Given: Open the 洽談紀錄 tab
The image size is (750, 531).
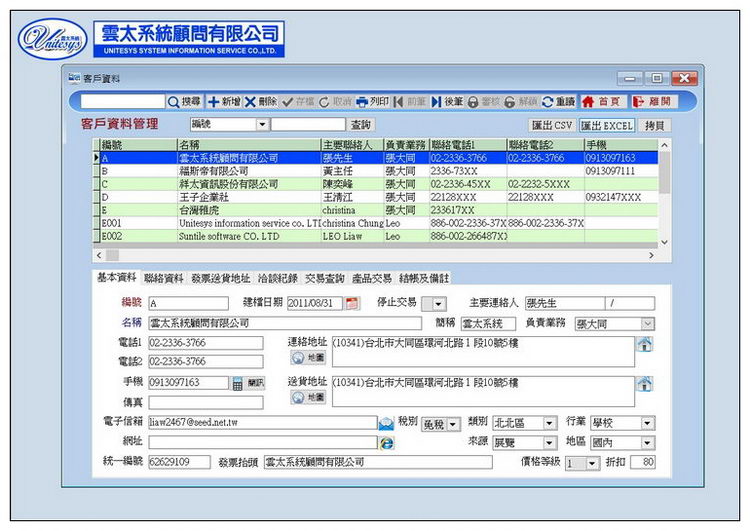Looking at the screenshot, I should coord(277,278).
